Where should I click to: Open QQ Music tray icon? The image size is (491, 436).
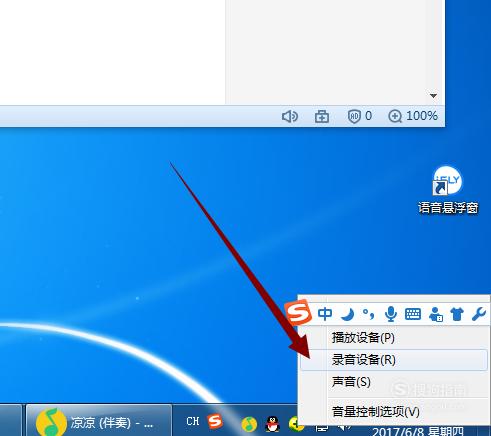pos(249,424)
